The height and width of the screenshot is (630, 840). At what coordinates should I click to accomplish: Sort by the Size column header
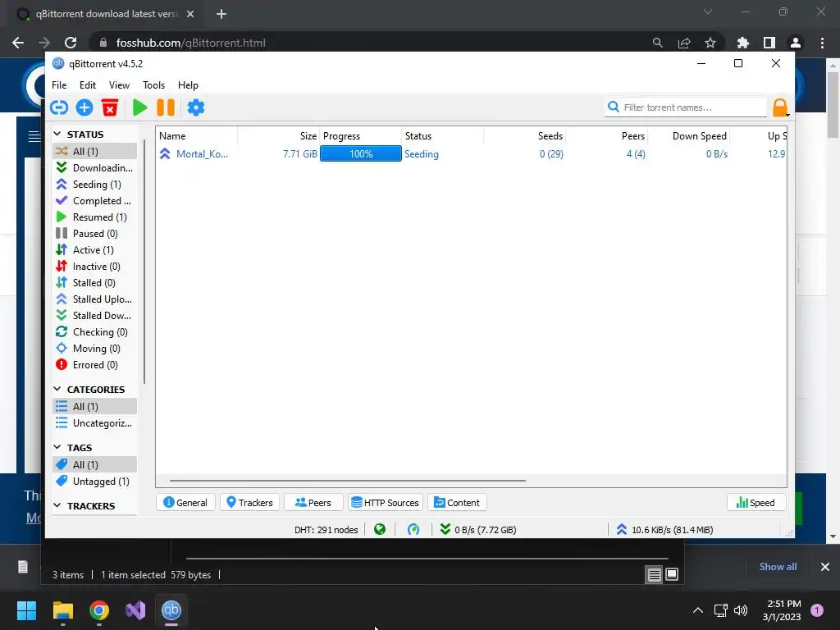coord(279,136)
